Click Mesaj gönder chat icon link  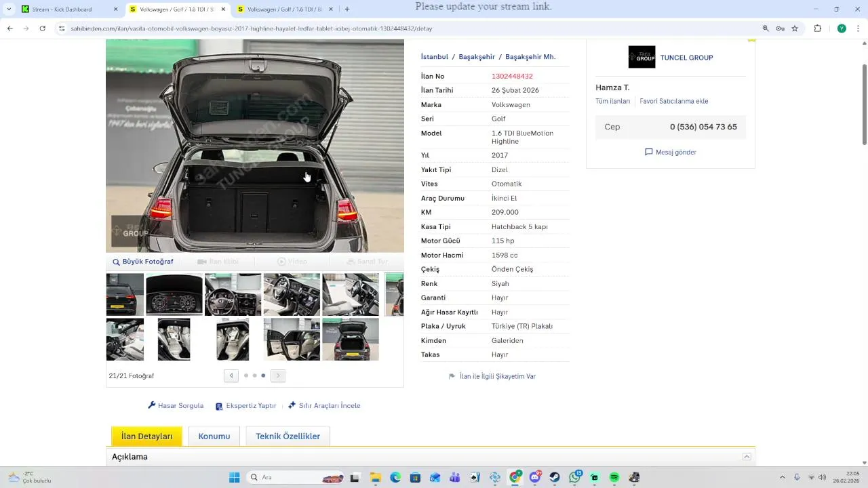[671, 152]
